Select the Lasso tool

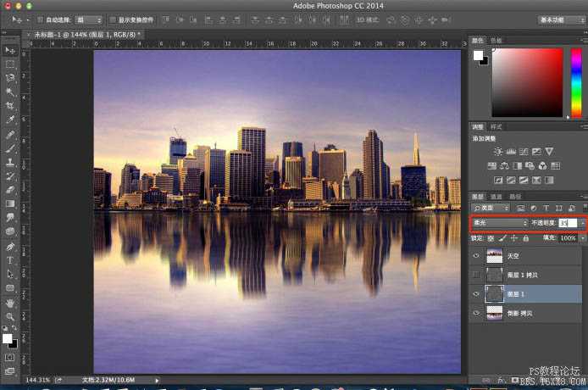tap(10, 78)
